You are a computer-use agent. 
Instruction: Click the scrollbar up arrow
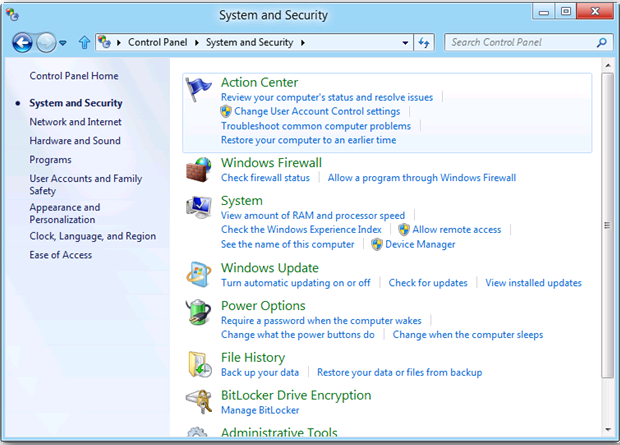(607, 65)
